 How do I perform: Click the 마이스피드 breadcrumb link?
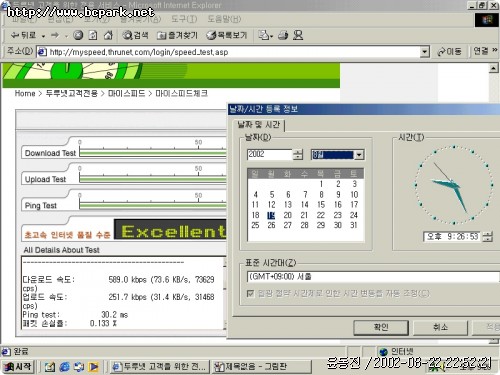pyautogui.click(x=127, y=93)
